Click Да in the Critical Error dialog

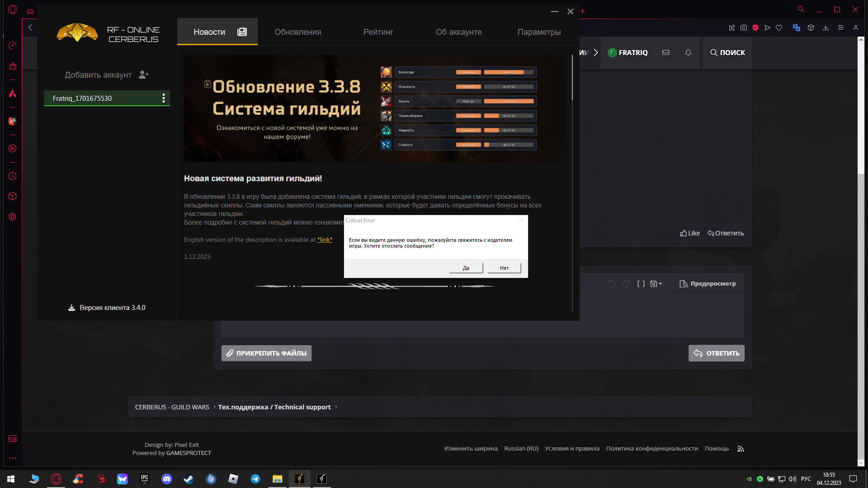click(x=466, y=268)
